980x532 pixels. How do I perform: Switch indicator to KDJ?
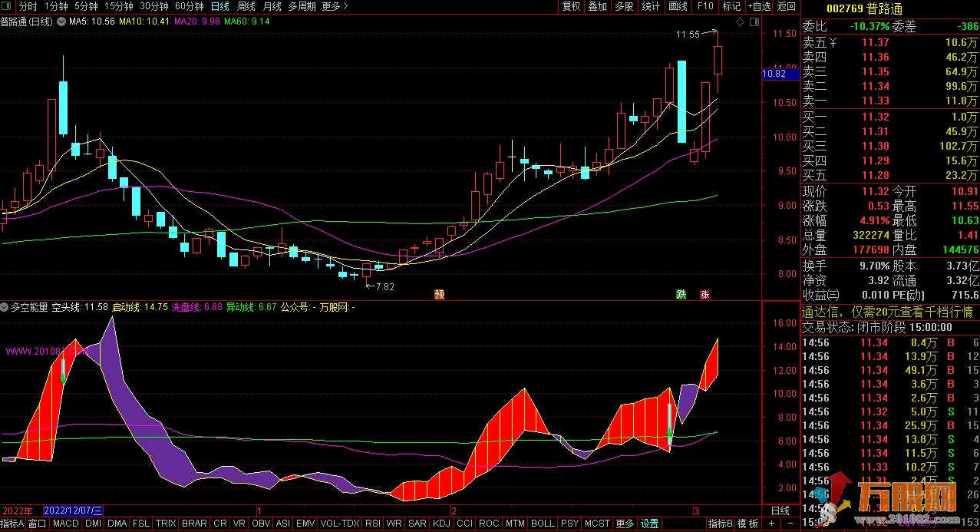click(441, 524)
